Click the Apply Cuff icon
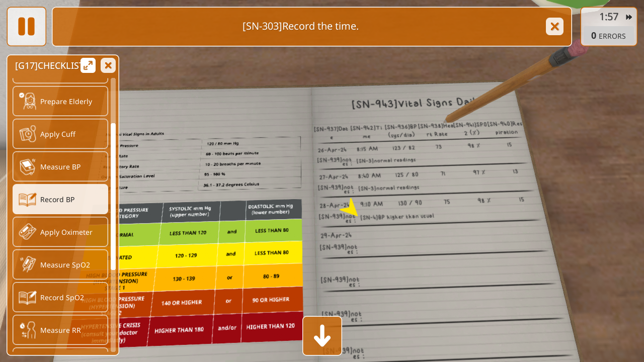This screenshot has height=362, width=644. pos(28,134)
